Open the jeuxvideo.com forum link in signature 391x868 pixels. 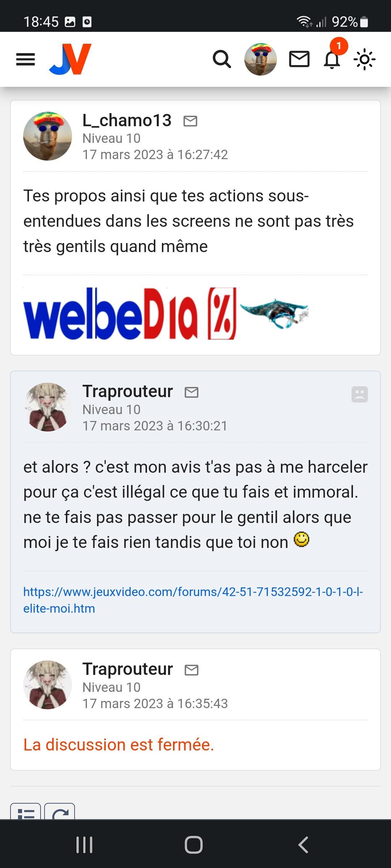coord(193,600)
